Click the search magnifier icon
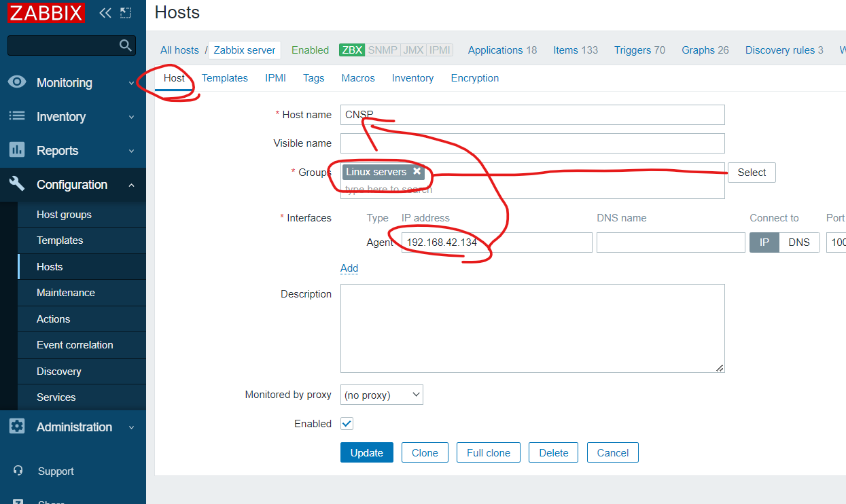The width and height of the screenshot is (846, 504). (x=125, y=46)
